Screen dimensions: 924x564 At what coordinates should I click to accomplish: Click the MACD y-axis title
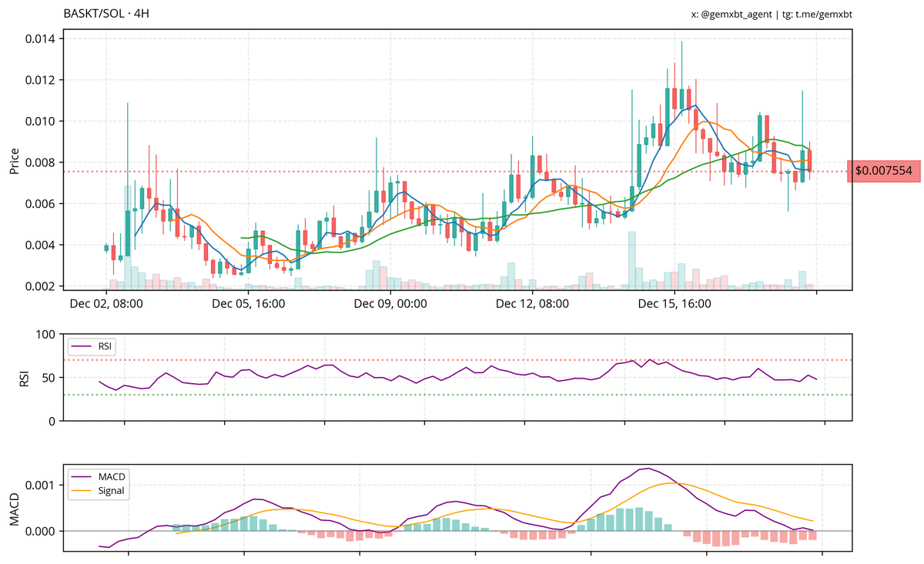pos(14,508)
